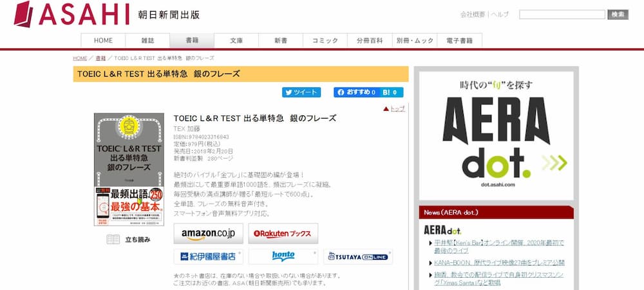
Task: Click the 発売日:2018年2月20日 release date text
Action: (x=204, y=151)
